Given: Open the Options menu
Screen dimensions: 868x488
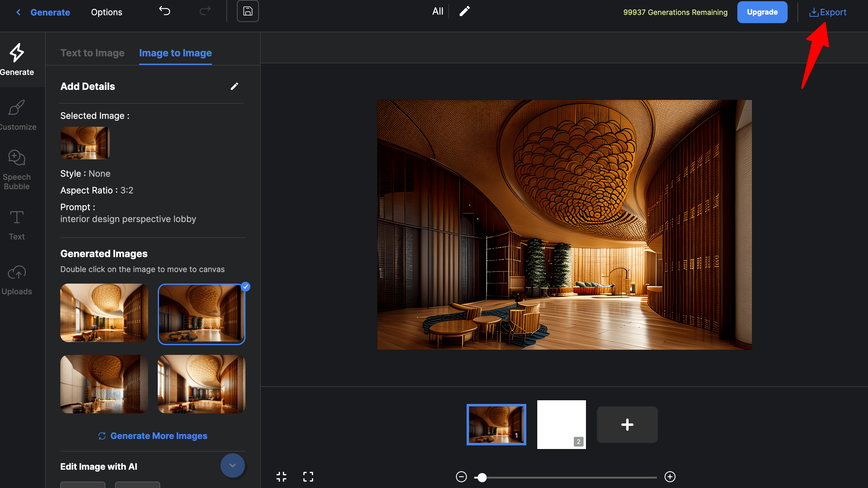Looking at the screenshot, I should coord(107,12).
